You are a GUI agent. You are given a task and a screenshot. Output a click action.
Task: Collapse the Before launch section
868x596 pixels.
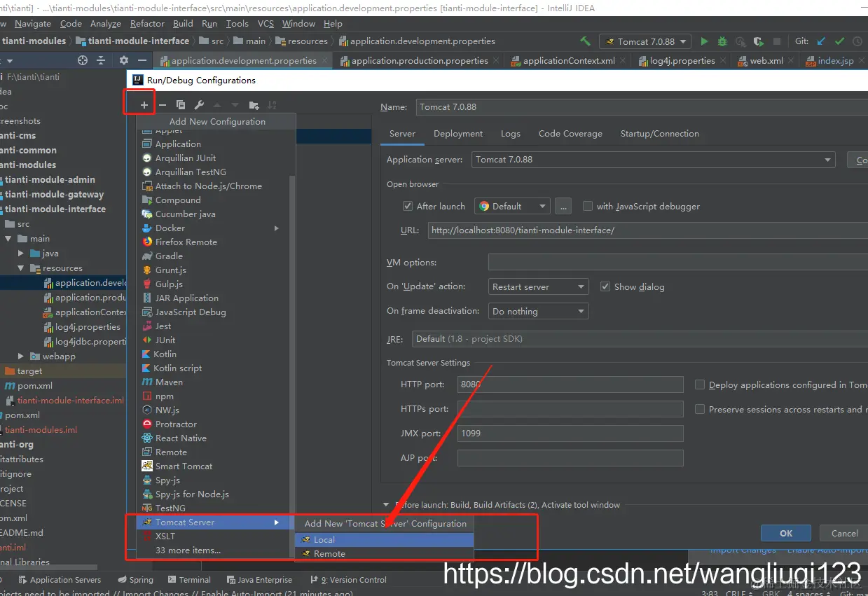click(386, 504)
